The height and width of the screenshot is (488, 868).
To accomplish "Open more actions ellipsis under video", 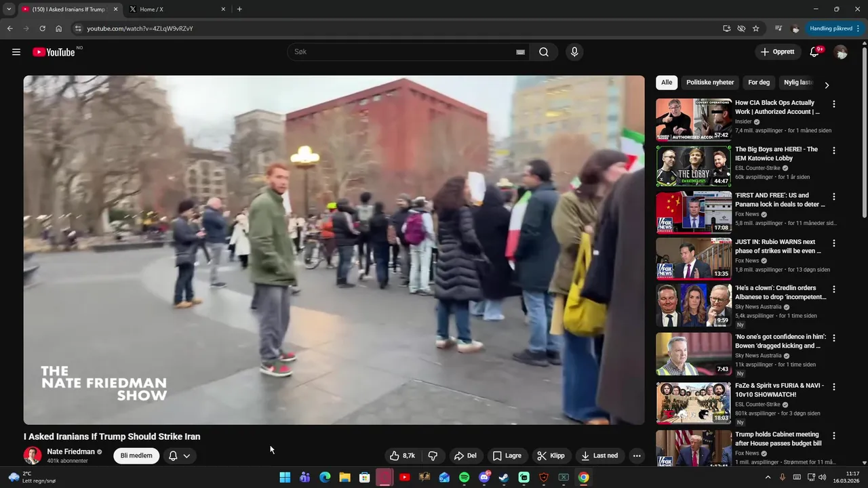I will click(637, 456).
